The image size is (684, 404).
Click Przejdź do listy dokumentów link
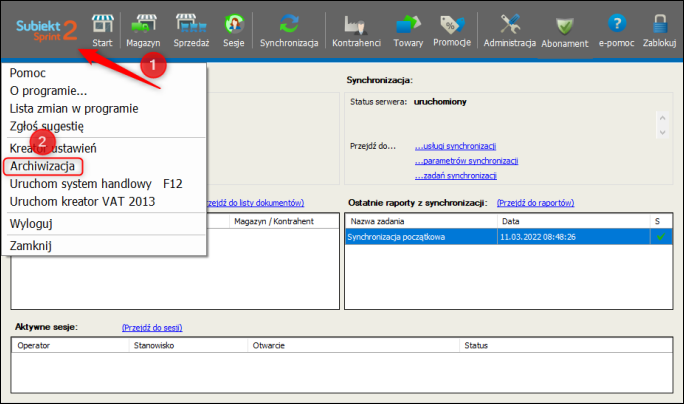[255, 203]
